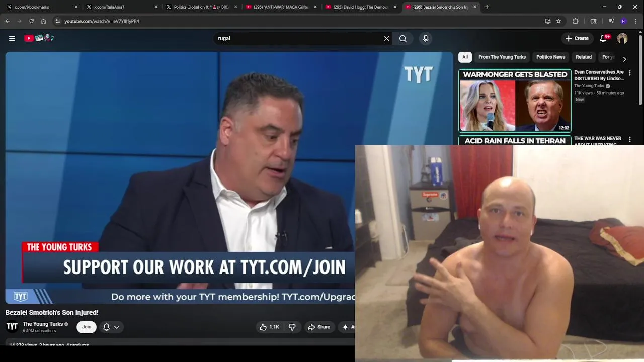Viewport: 644px width, 362px height.
Task: Close the David Hogg tab
Action: [x=395, y=7]
